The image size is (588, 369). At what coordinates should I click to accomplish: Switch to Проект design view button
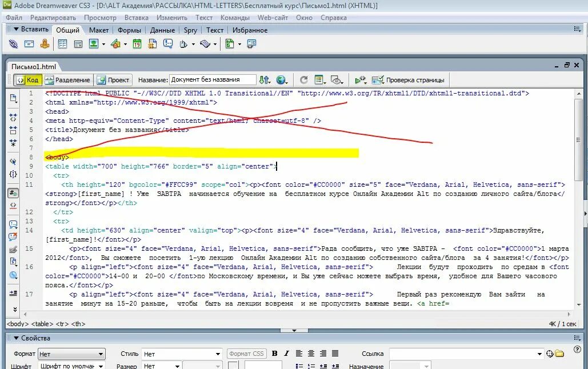pyautogui.click(x=113, y=80)
